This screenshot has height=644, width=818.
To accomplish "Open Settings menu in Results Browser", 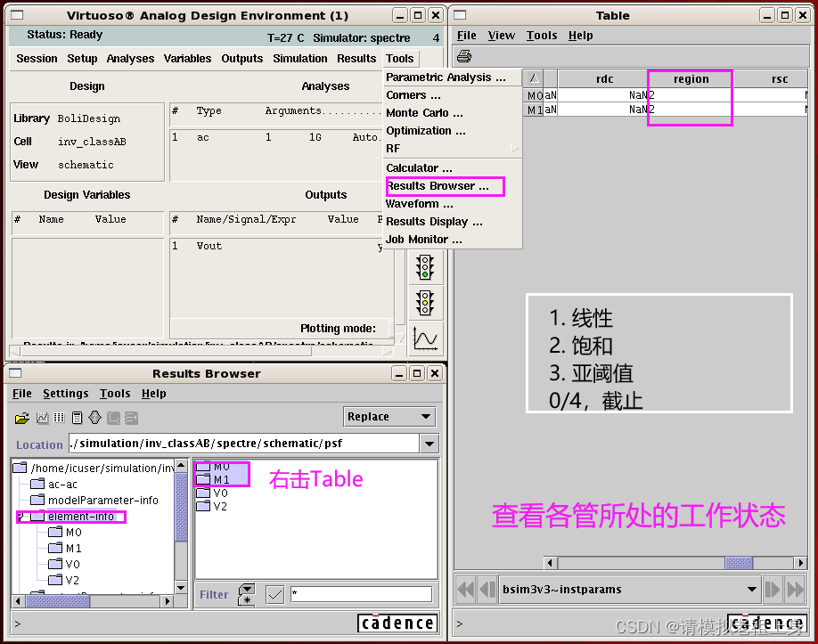I will click(x=66, y=393).
